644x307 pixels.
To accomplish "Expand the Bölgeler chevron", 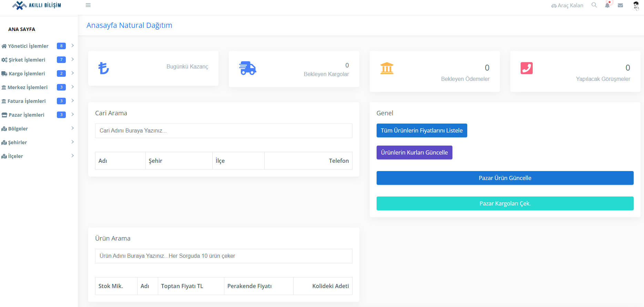I will (x=72, y=128).
